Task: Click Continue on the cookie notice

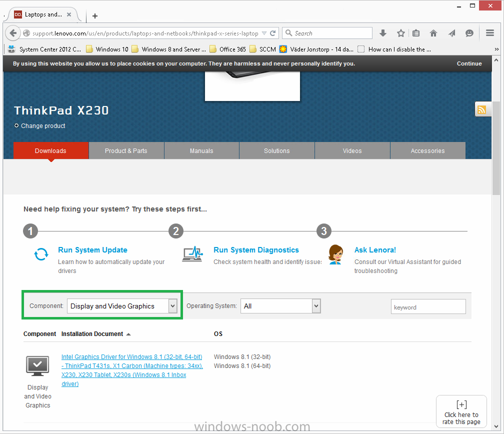Action: 469,63
